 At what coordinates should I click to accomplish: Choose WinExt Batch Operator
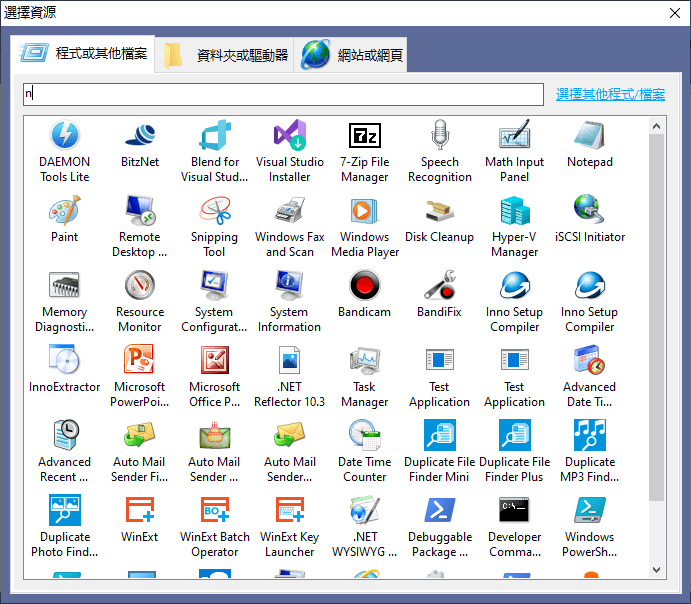point(215,510)
